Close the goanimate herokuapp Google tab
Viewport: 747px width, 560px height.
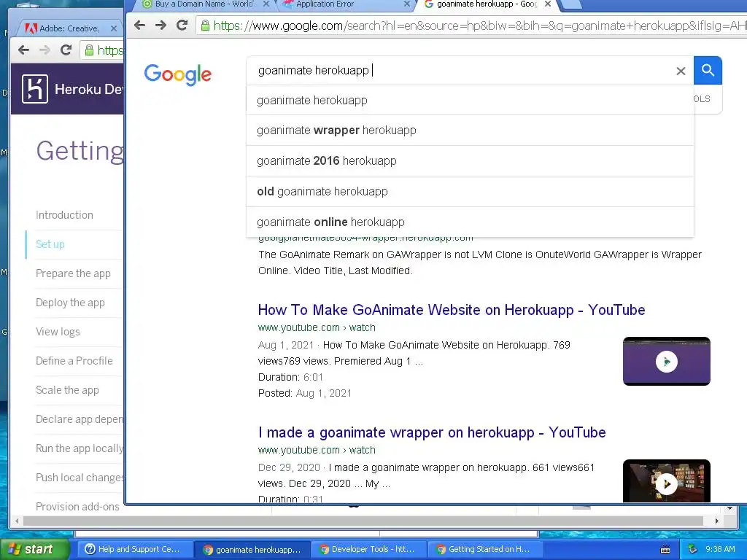[548, 4]
